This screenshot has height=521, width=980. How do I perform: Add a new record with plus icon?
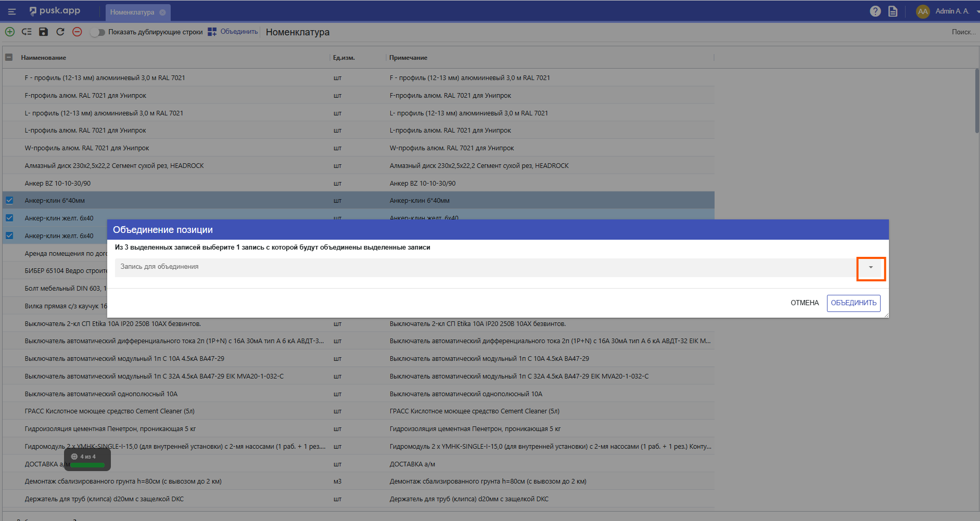click(10, 32)
